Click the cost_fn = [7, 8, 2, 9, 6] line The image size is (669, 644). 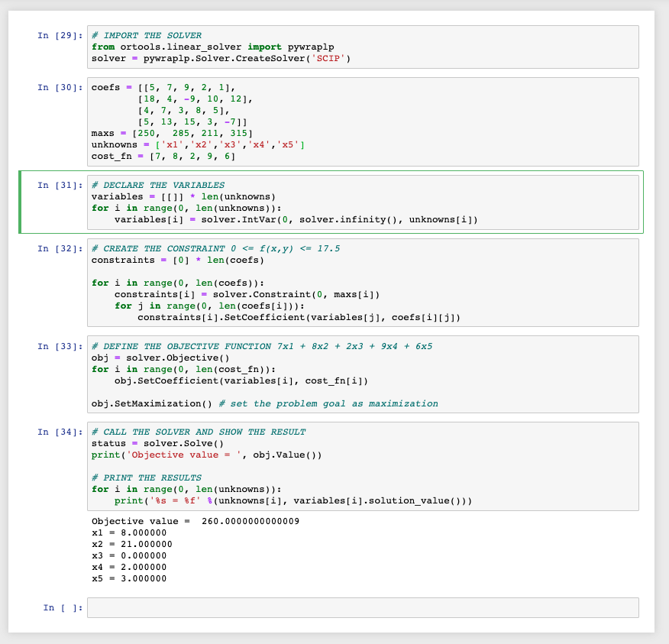tap(163, 156)
